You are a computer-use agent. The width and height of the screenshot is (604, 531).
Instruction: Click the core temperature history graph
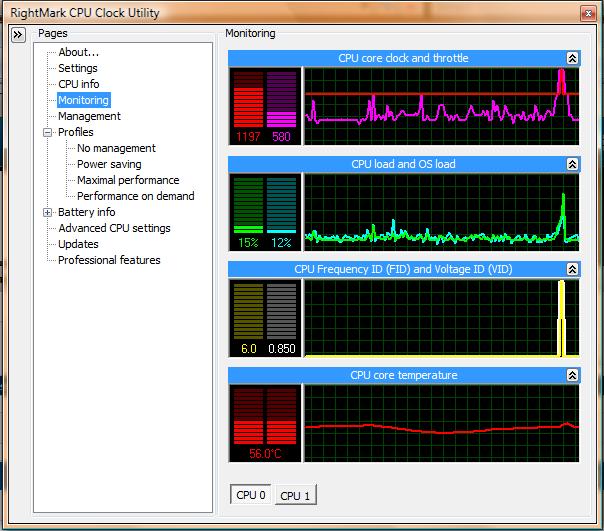(x=441, y=423)
